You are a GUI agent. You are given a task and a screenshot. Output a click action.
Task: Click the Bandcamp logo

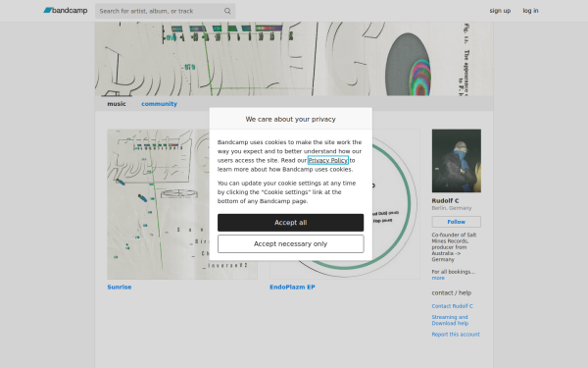pyautogui.click(x=66, y=11)
